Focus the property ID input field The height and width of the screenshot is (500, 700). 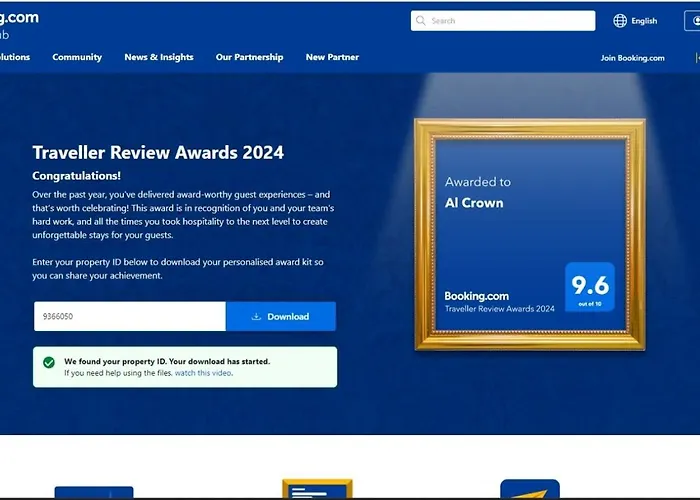coord(130,317)
